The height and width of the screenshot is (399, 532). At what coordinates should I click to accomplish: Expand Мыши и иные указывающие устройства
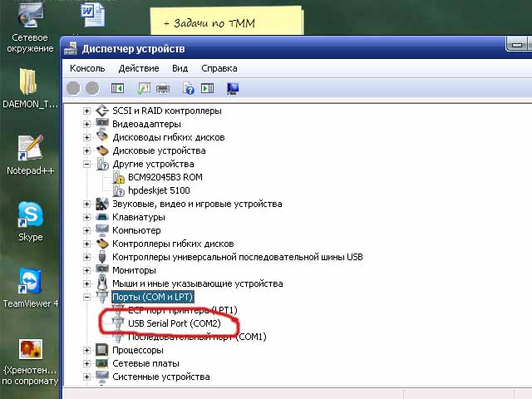coord(86,283)
